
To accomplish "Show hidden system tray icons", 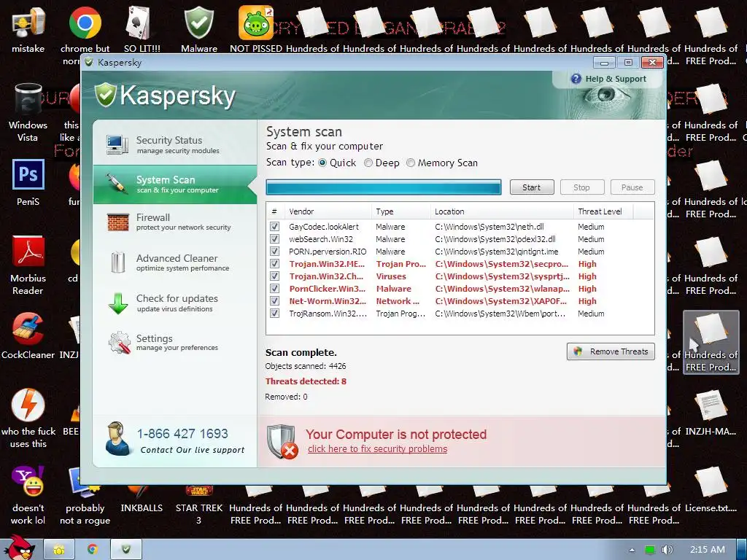I will [x=632, y=550].
